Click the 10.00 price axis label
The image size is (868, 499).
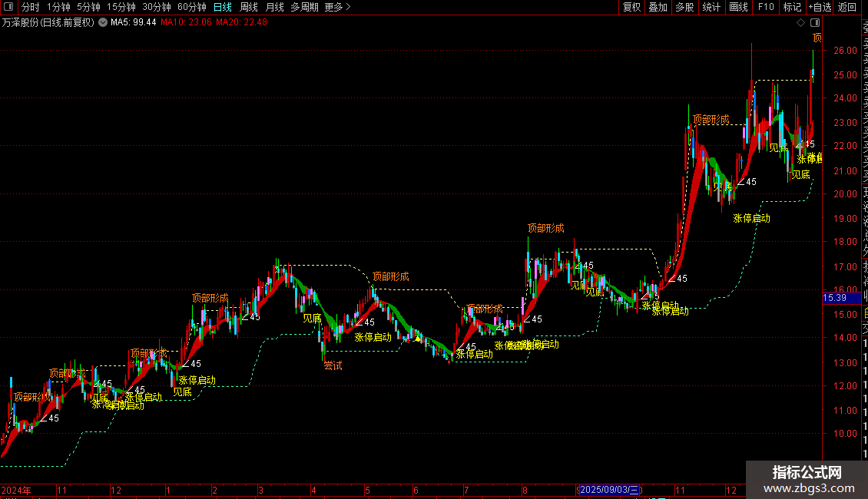pos(845,434)
